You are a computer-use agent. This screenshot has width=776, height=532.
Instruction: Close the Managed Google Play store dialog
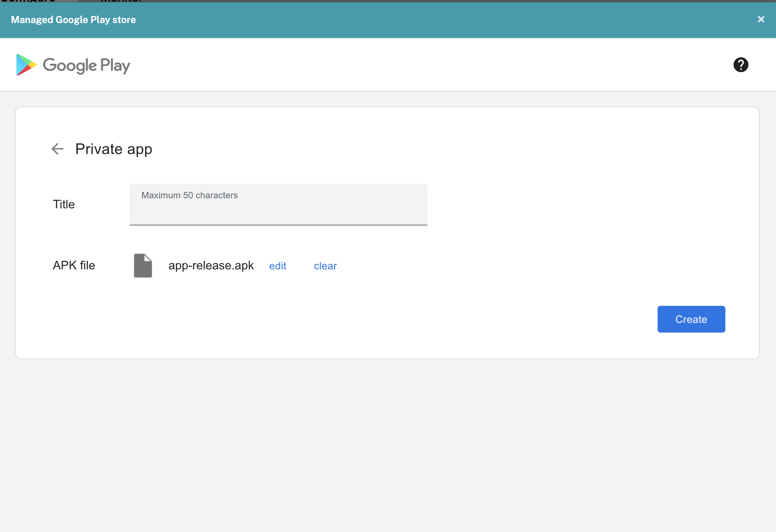761,19
